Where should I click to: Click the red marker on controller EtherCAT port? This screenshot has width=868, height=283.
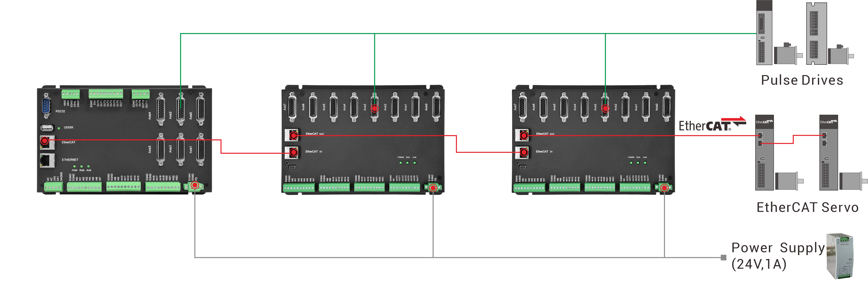pos(44,141)
